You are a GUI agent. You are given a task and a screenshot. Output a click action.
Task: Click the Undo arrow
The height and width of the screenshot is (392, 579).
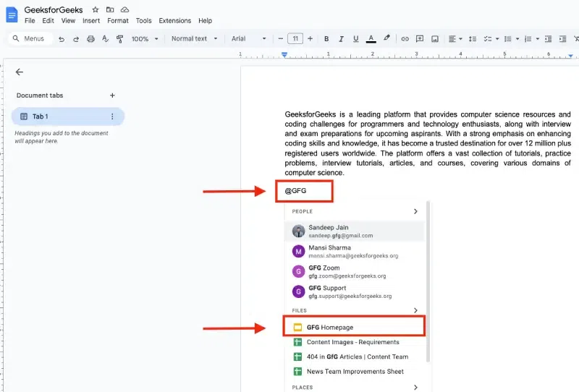click(62, 39)
